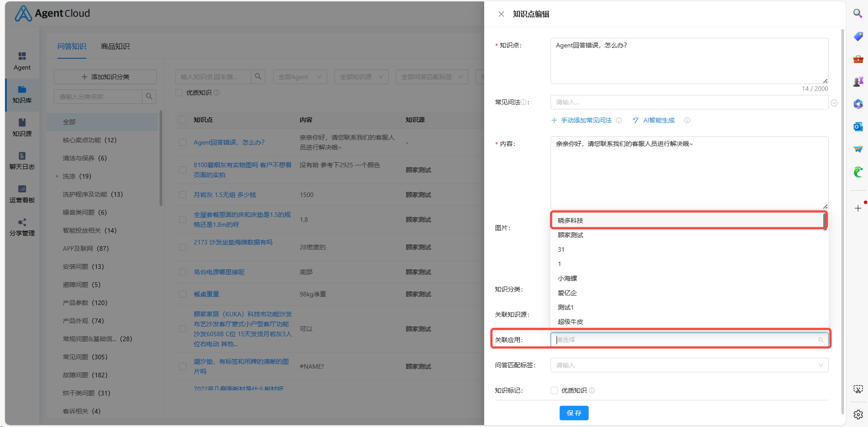Screen dimensions: 868x427
Task: Select 全部 category in the list
Action: click(x=102, y=122)
